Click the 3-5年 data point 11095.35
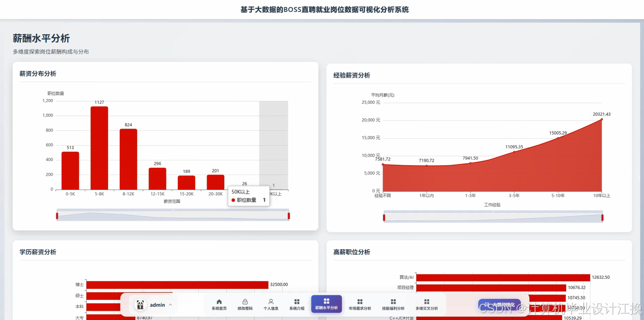 (x=514, y=152)
